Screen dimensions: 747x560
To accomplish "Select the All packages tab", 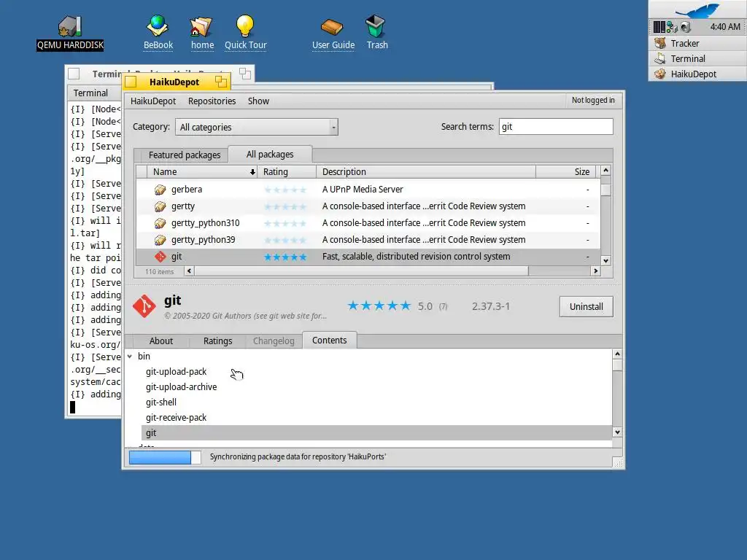I will (x=270, y=155).
